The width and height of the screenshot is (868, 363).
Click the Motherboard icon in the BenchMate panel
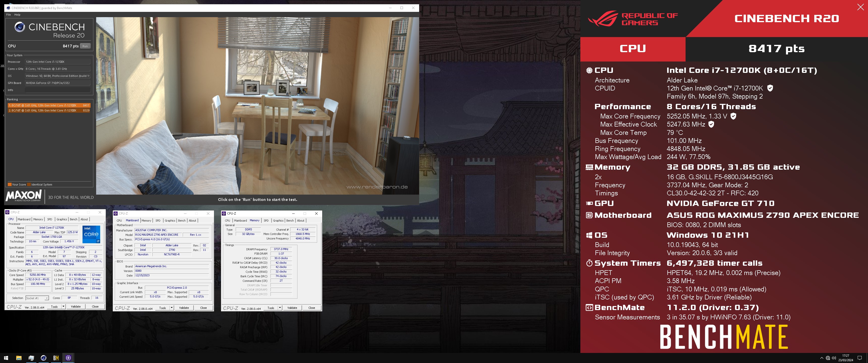pyautogui.click(x=589, y=215)
